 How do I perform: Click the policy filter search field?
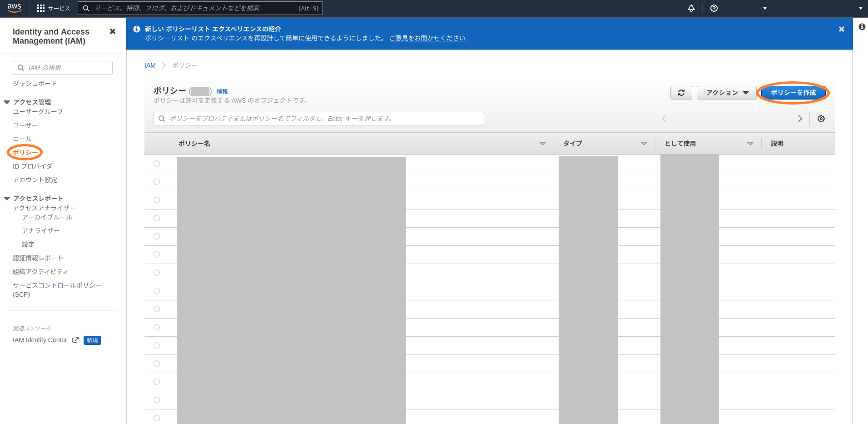coord(319,119)
